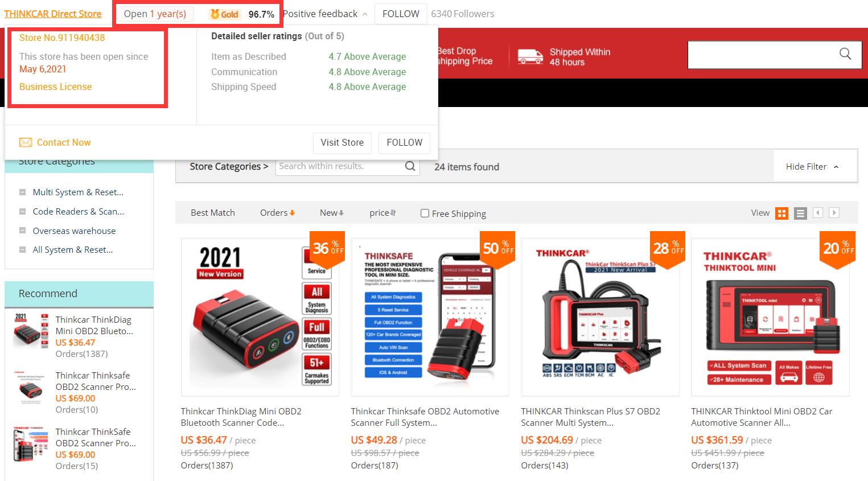Viewport: 868px width, 481px height.
Task: Click the magnifier in Search within results
Action: click(x=410, y=166)
